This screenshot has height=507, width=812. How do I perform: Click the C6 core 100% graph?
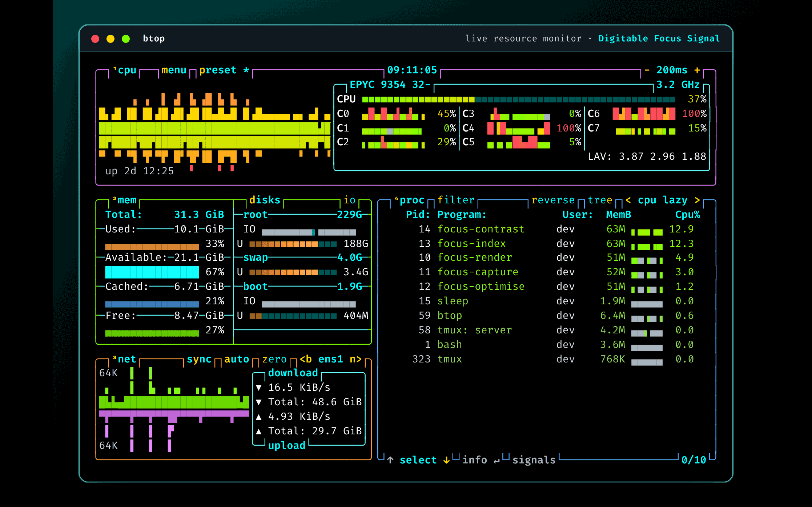coord(644,114)
